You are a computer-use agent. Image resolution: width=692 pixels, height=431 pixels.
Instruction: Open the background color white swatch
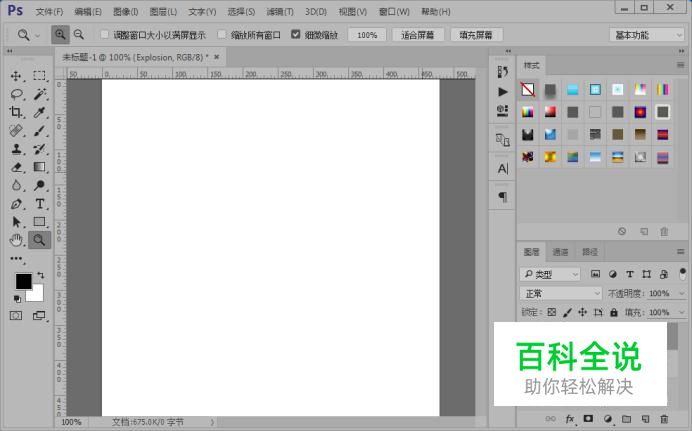(37, 295)
